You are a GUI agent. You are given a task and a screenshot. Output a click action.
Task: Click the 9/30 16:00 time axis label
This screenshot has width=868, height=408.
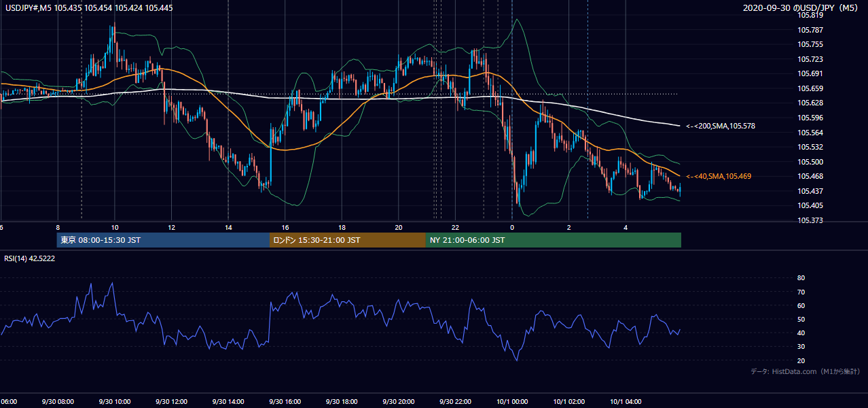[285, 402]
